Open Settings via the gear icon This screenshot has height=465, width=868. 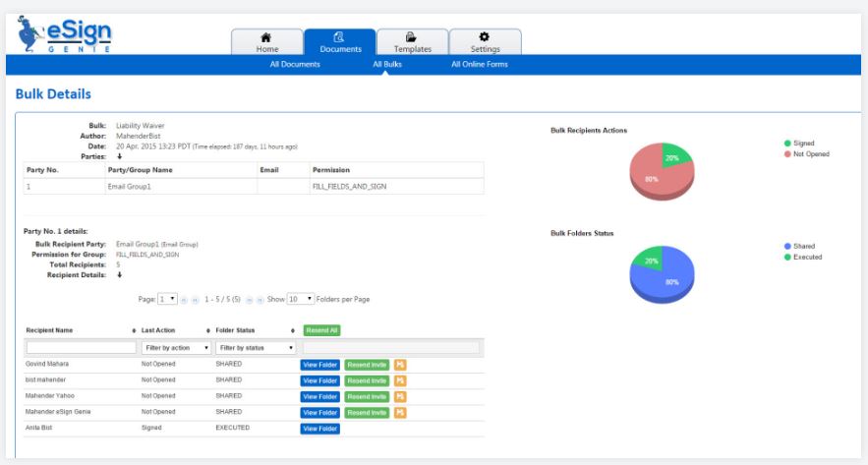pos(485,36)
